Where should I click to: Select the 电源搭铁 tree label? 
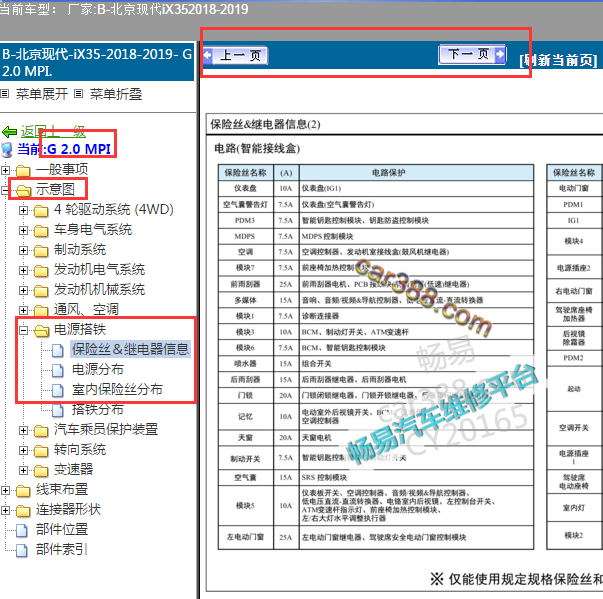(80, 329)
